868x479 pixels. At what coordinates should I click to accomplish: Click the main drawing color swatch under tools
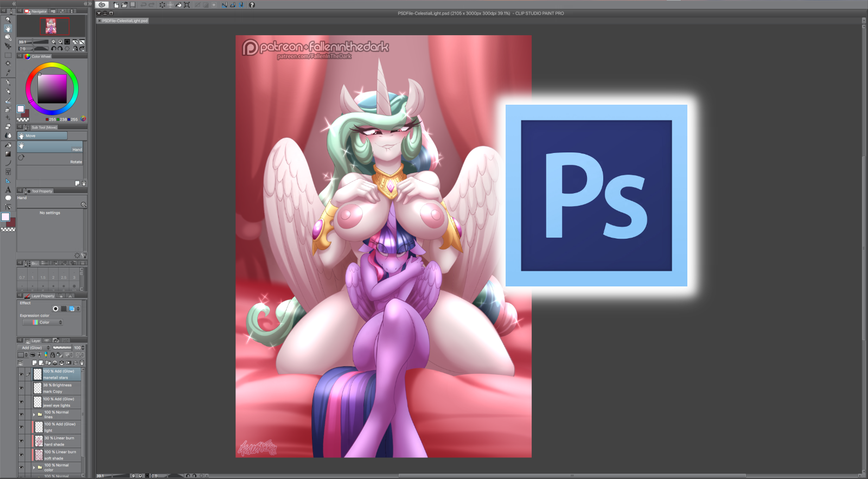[x=5, y=217]
